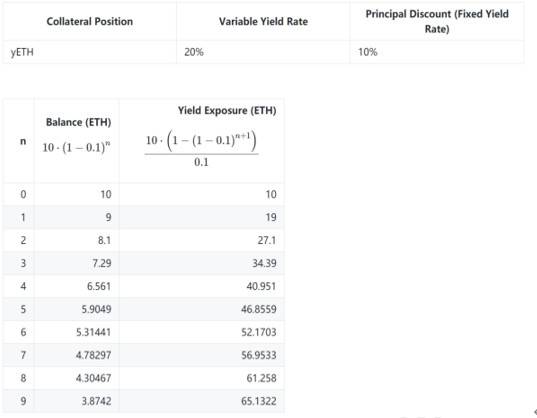Select balance value 4.30467
537x418 pixels.
(x=93, y=378)
